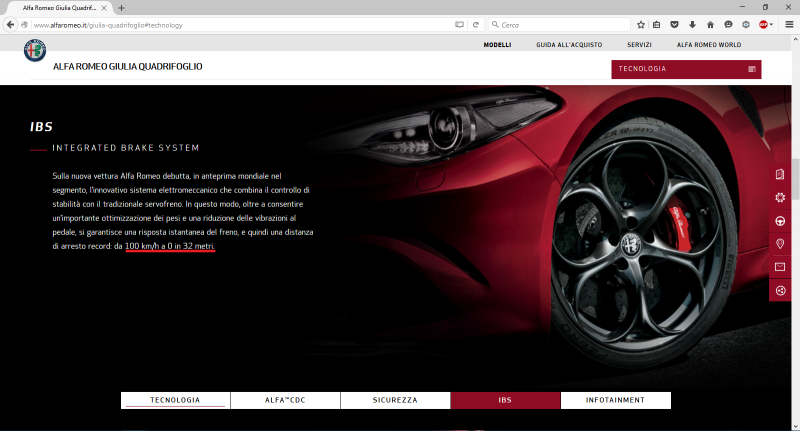
Task: Open the MODELLI menu
Action: pyautogui.click(x=497, y=45)
